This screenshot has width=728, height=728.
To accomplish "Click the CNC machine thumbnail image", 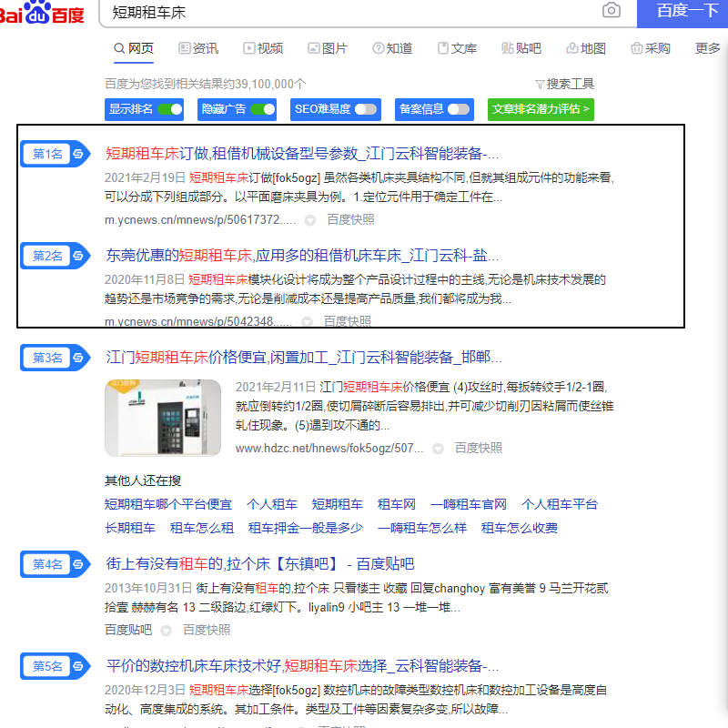I will tap(163, 418).
